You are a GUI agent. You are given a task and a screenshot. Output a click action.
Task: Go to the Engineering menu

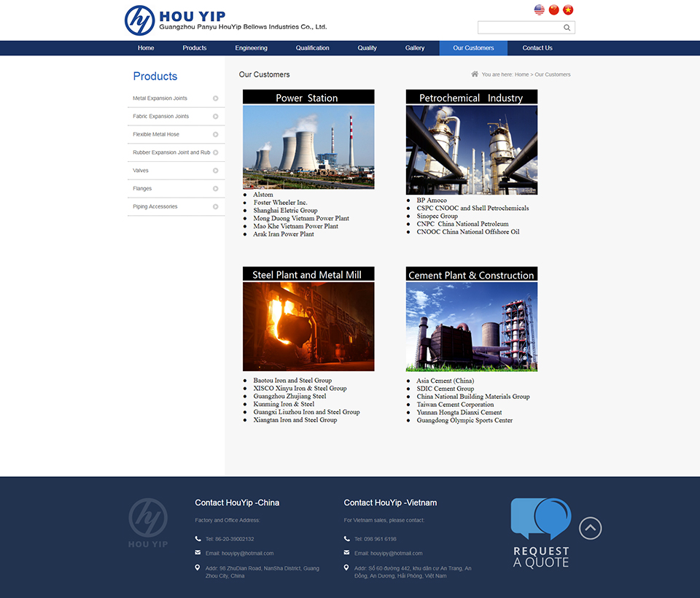tap(252, 48)
